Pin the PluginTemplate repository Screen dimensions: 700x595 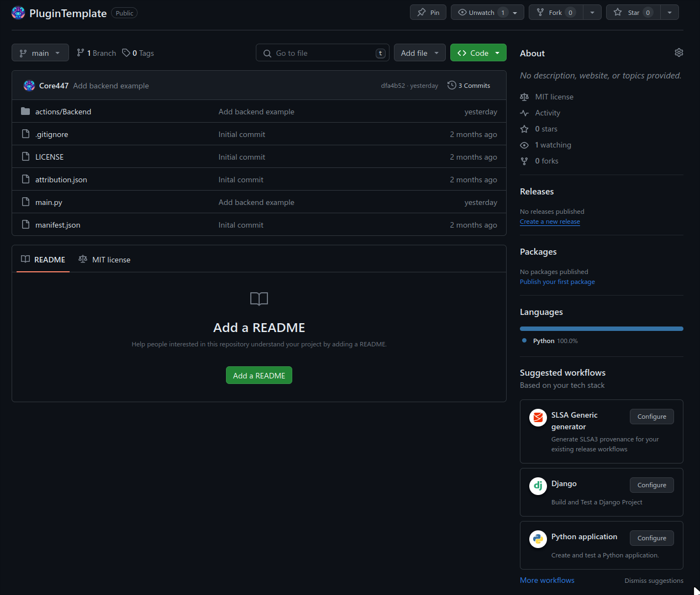pos(428,12)
